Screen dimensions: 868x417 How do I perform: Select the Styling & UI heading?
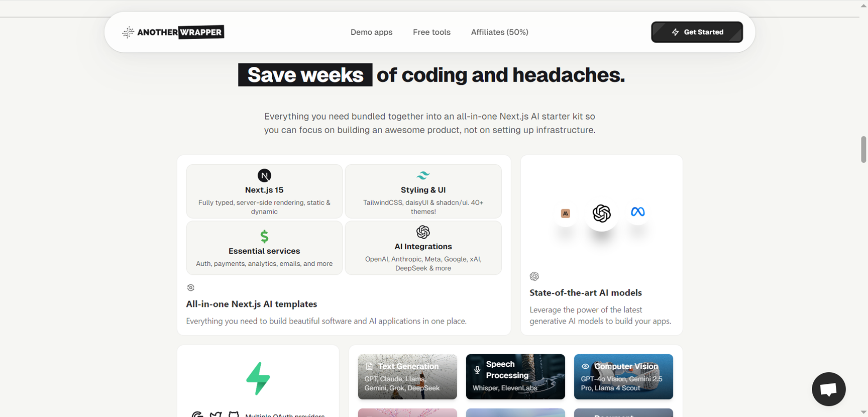(x=423, y=190)
